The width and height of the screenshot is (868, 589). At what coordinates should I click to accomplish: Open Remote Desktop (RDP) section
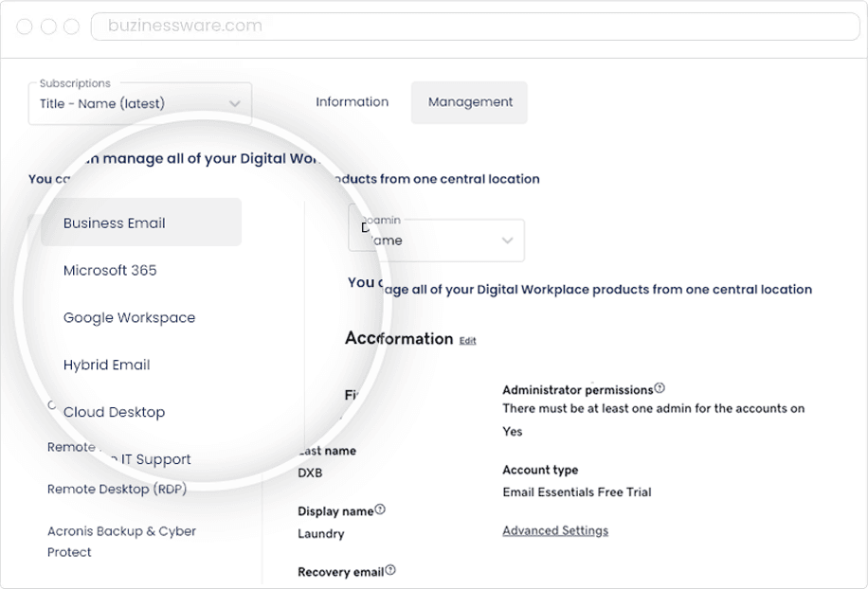pos(117,490)
